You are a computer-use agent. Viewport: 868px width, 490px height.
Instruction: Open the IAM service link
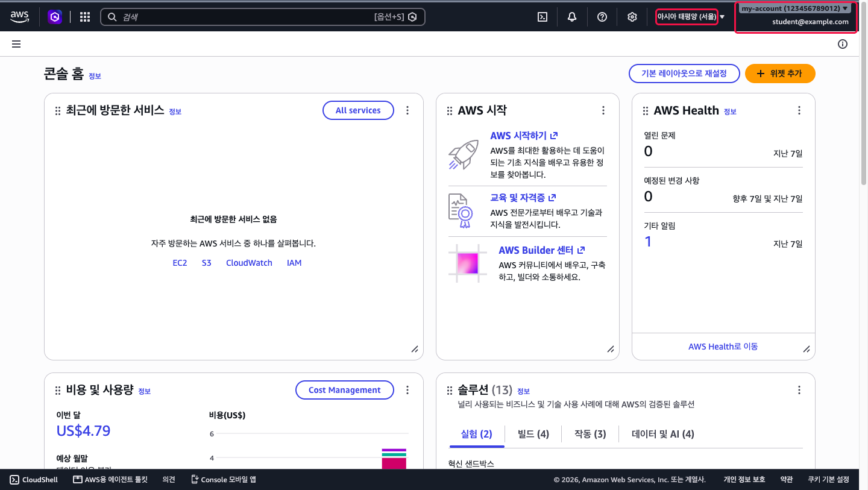294,263
